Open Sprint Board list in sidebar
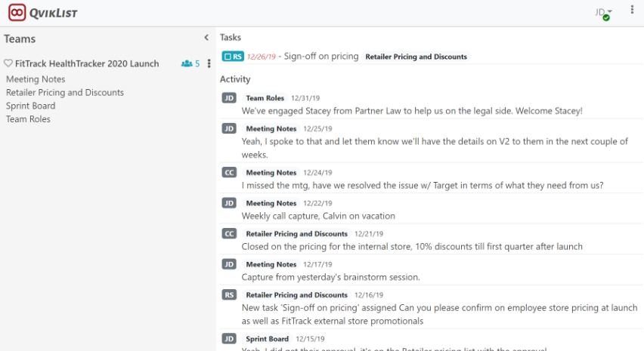This screenshot has width=644, height=351. (x=30, y=106)
